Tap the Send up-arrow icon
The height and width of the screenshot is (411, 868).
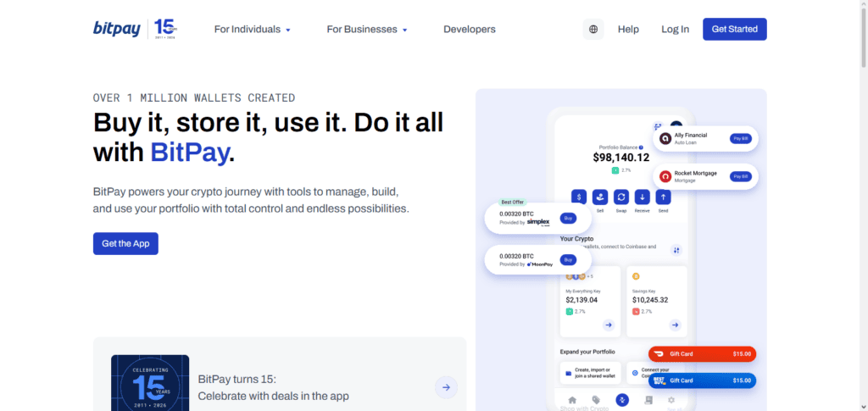pyautogui.click(x=663, y=197)
